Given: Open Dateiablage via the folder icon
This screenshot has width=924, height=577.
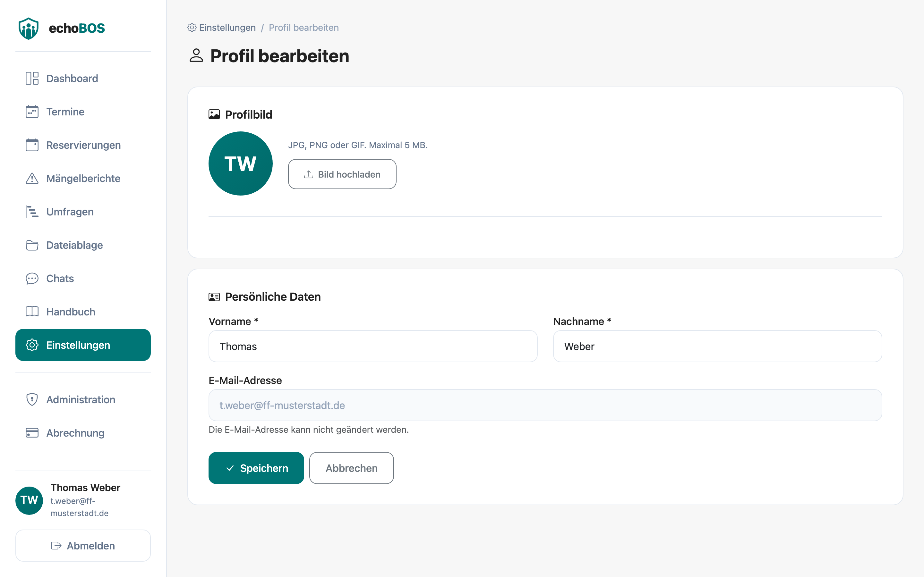Looking at the screenshot, I should tap(32, 245).
